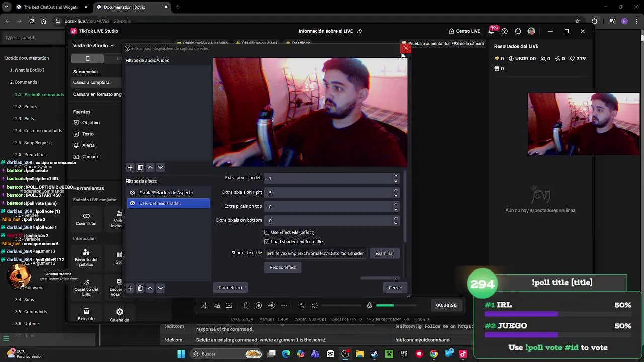Mute the microphone

(369, 305)
